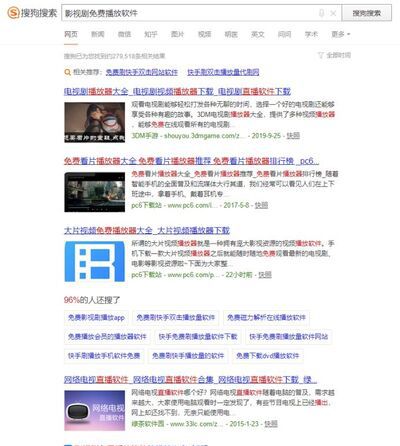The width and height of the screenshot is (400, 446).
Task: Switch to the 新闻 tab
Action: tap(98, 34)
